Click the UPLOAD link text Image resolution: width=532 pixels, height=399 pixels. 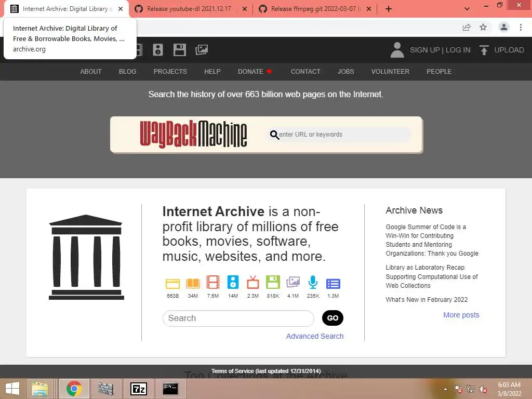(x=509, y=50)
